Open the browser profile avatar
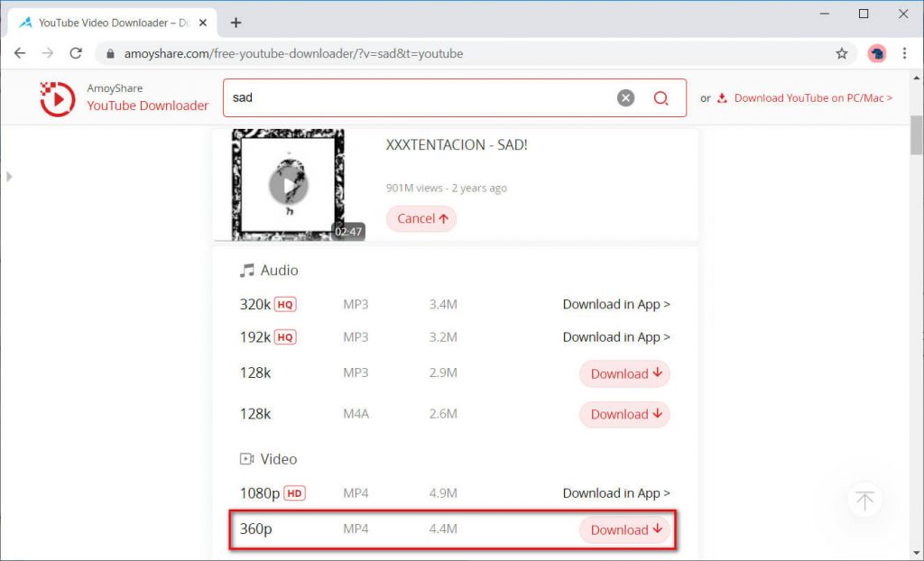 (x=877, y=53)
